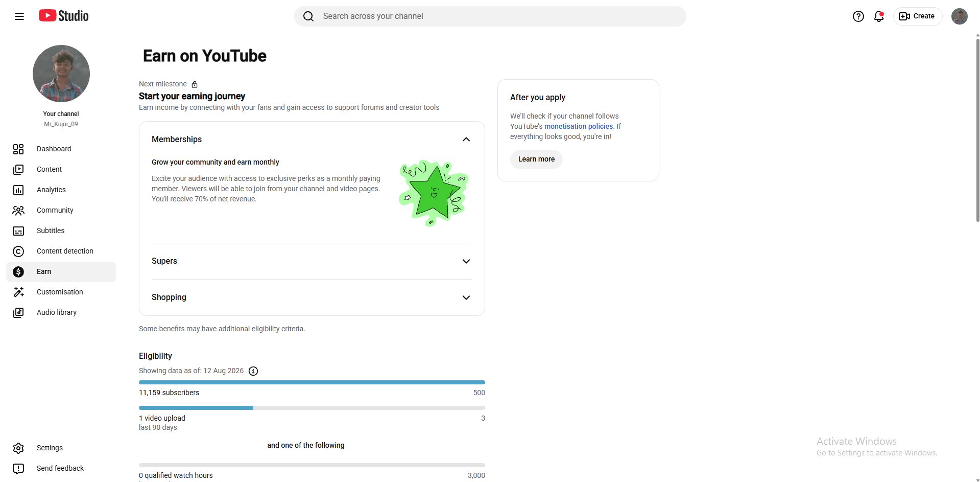
Task: Select Content detection menu item
Action: (x=61, y=251)
